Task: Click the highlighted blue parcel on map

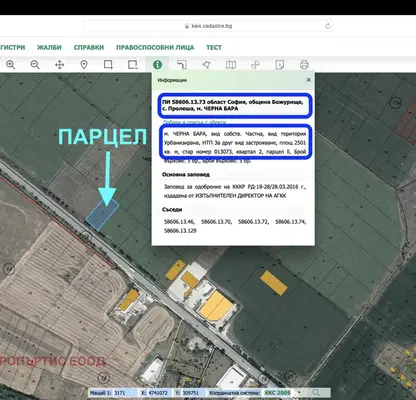Action: (102, 214)
